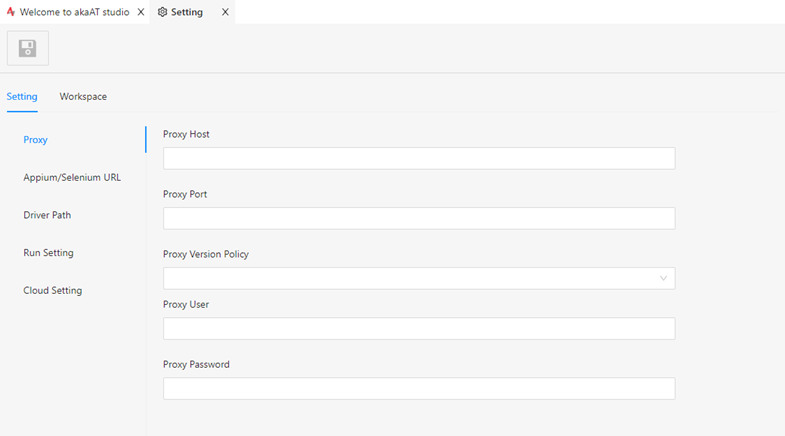Go to Driver Path settings
The height and width of the screenshot is (436, 785).
pos(47,215)
